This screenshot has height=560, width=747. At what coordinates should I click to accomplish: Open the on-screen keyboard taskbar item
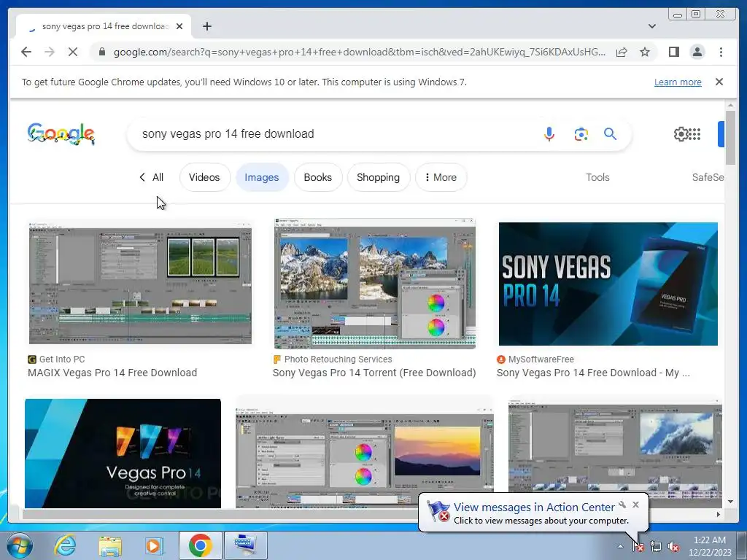click(246, 545)
